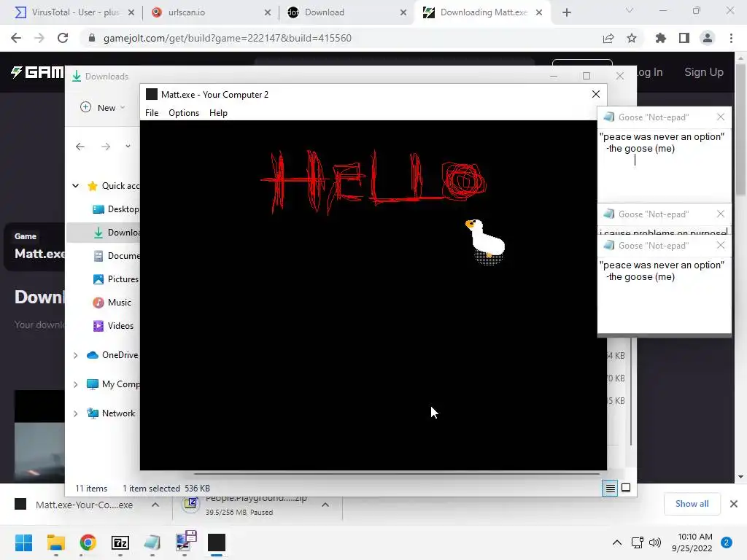Select Network in explorer sidebar
Image resolution: width=747 pixels, height=560 pixels.
pyautogui.click(x=111, y=413)
